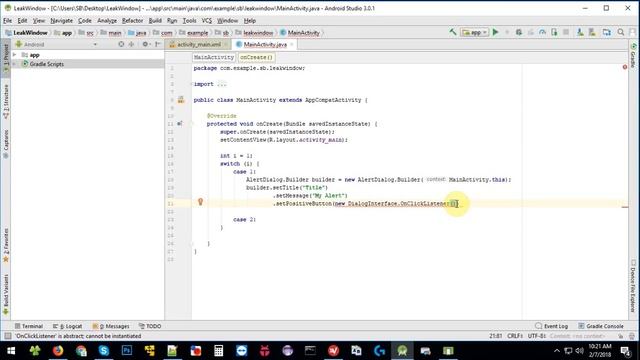Open Firefox from the taskbar
The height and width of the screenshot is (360, 640).
click(58, 351)
